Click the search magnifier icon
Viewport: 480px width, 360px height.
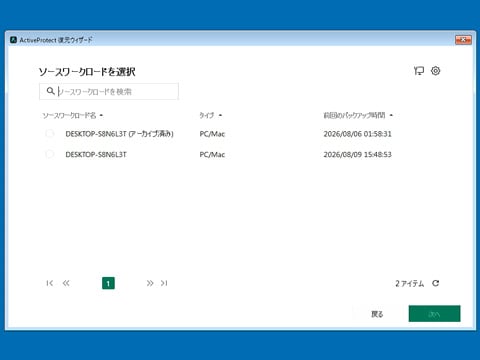[50, 91]
